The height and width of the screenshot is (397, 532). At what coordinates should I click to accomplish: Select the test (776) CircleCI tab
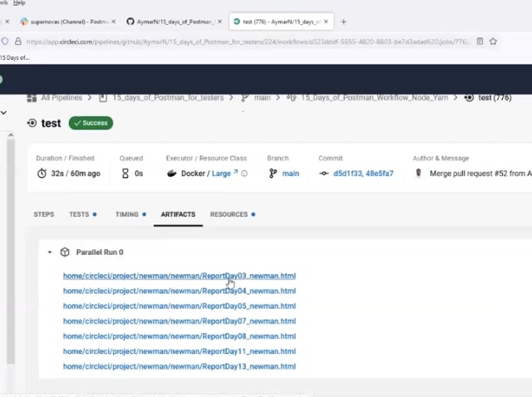pyautogui.click(x=282, y=22)
